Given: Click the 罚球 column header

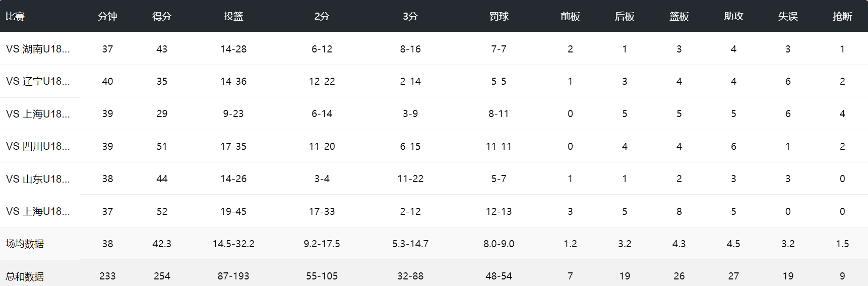Looking at the screenshot, I should (499, 16).
